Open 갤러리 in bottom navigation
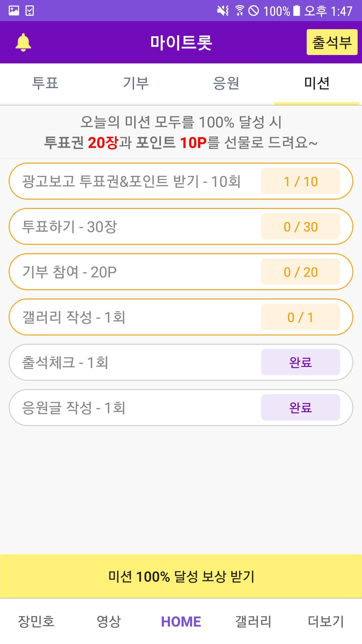This screenshot has width=362, height=644. pyautogui.click(x=253, y=622)
